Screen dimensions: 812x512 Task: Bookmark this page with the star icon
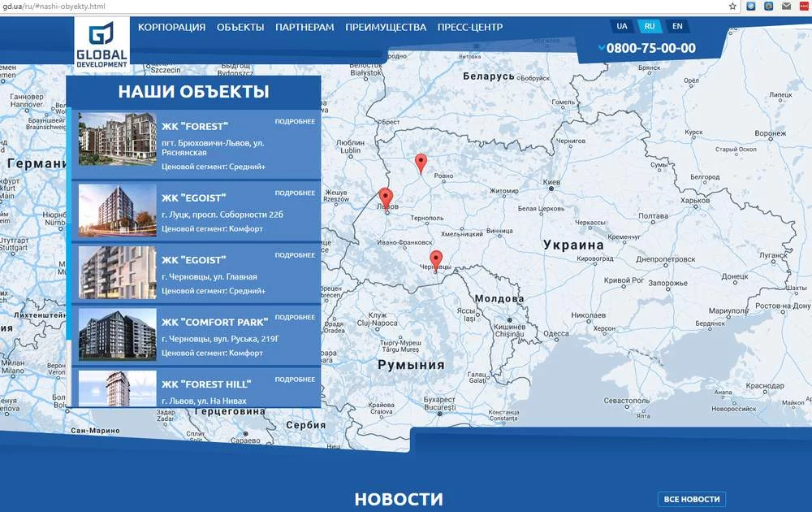coord(732,7)
